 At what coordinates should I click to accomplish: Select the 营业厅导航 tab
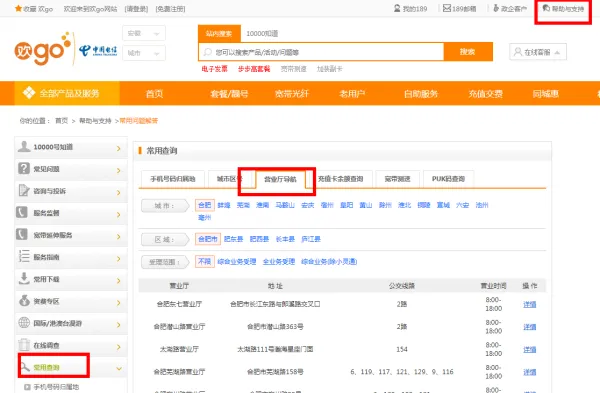[x=280, y=179]
